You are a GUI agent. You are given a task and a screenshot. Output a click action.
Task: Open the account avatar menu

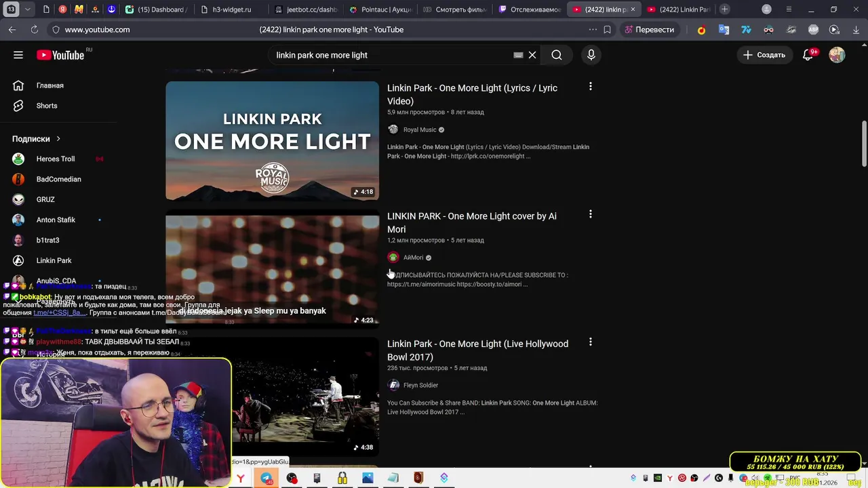[837, 55]
